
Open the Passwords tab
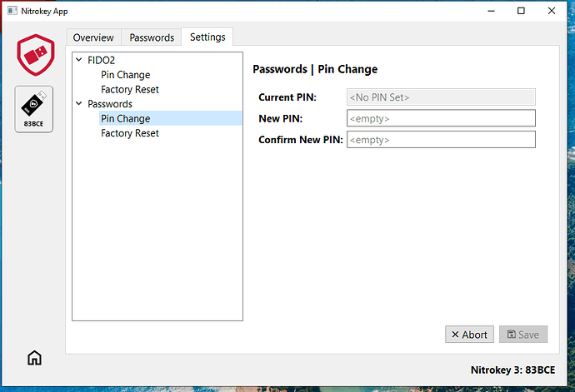tap(152, 37)
